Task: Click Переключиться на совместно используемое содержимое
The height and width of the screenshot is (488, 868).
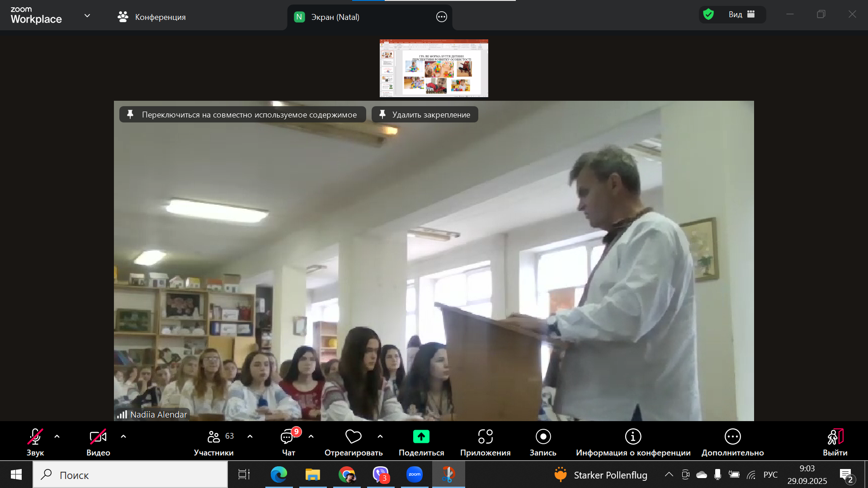Action: tap(243, 115)
